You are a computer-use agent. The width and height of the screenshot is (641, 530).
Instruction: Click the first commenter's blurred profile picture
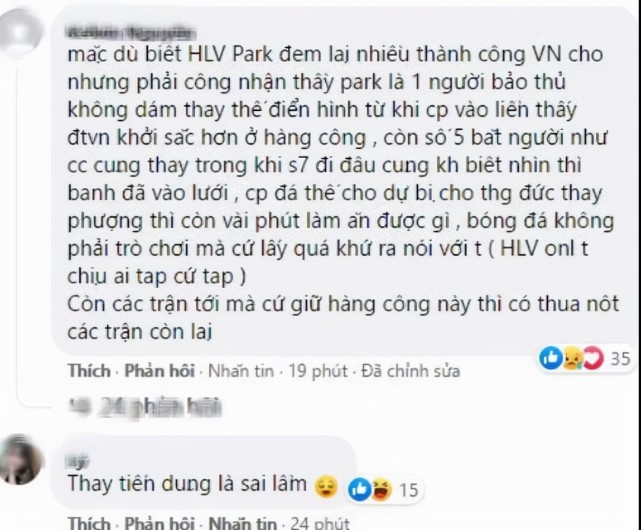(21, 33)
